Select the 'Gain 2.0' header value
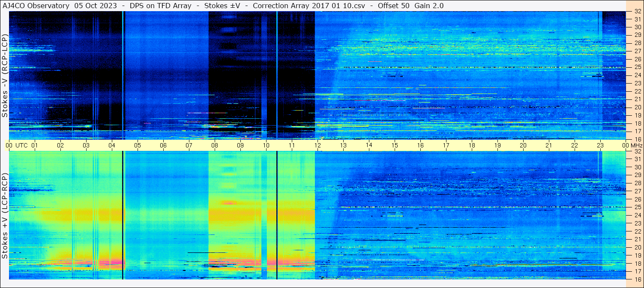Image resolution: width=644 pixels, height=288 pixels. pyautogui.click(x=429, y=6)
